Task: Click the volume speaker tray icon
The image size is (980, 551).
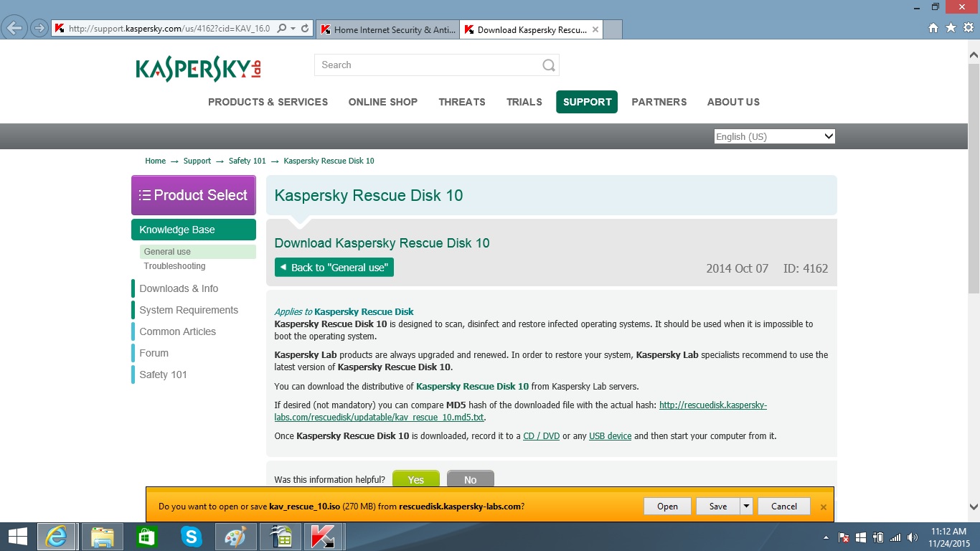Action: pyautogui.click(x=913, y=537)
